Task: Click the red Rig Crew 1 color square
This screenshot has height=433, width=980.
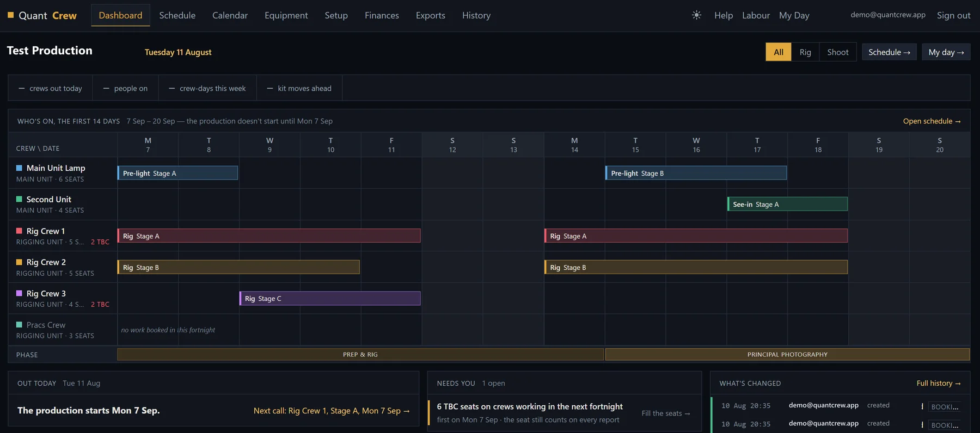Action: pyautogui.click(x=19, y=231)
